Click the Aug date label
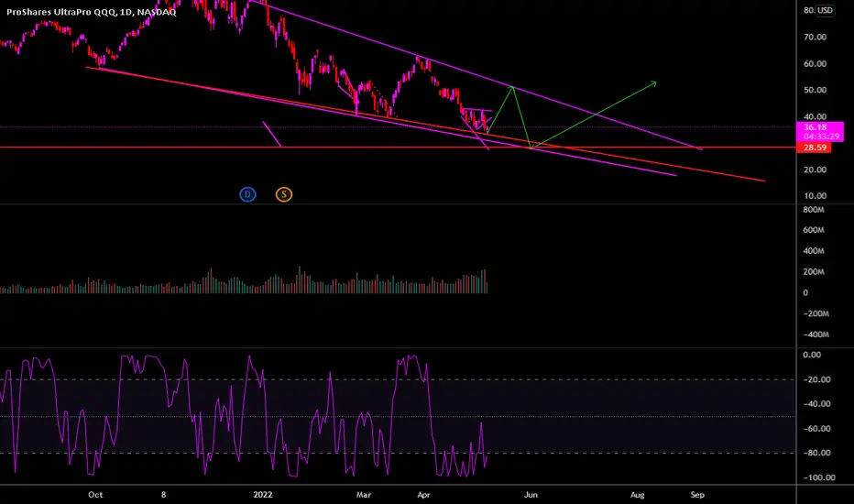854x504 pixels. pyautogui.click(x=637, y=495)
